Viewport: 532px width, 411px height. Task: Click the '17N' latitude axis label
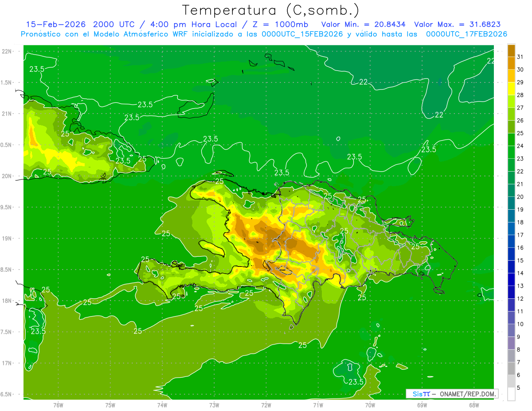click(x=6, y=363)
